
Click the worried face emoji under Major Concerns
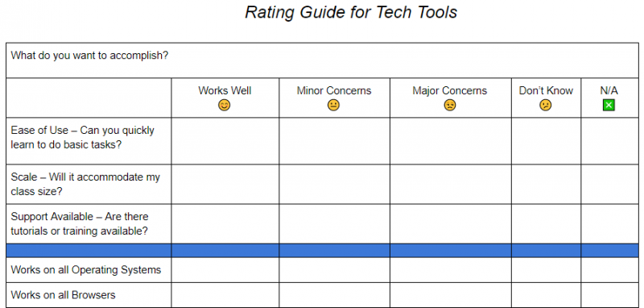click(x=450, y=106)
